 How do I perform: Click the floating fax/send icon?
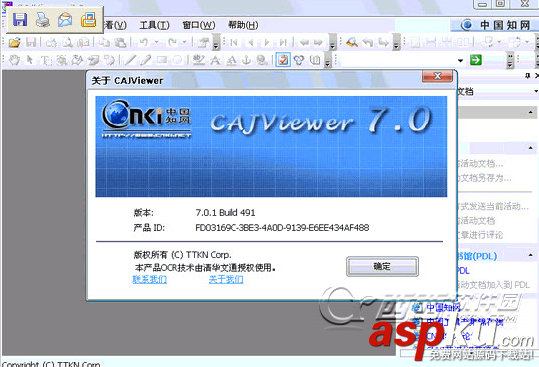click(x=88, y=20)
